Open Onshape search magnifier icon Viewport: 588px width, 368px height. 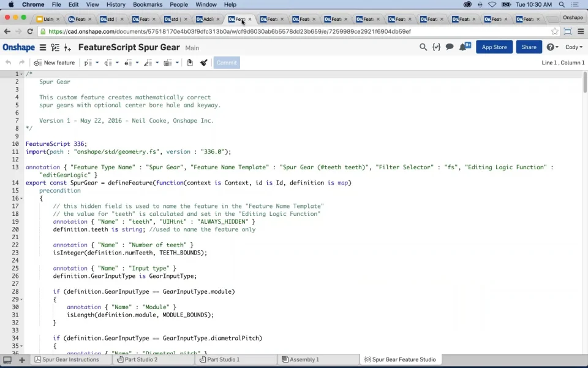(x=423, y=47)
